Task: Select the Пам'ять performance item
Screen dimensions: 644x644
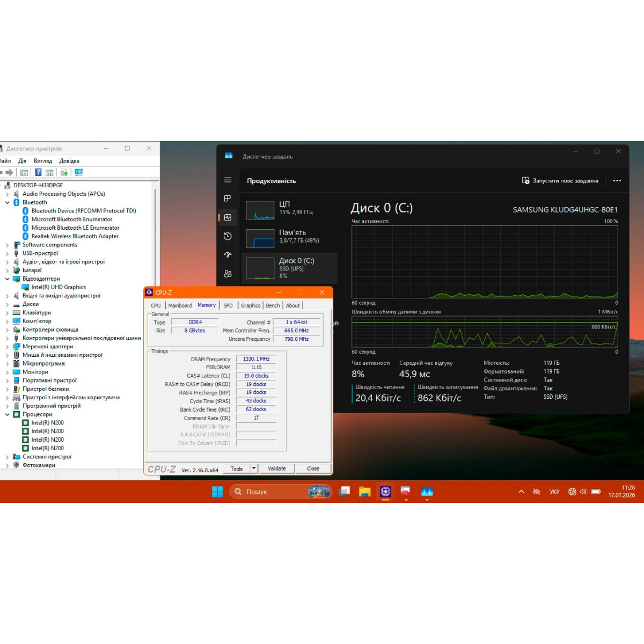Action: [289, 238]
